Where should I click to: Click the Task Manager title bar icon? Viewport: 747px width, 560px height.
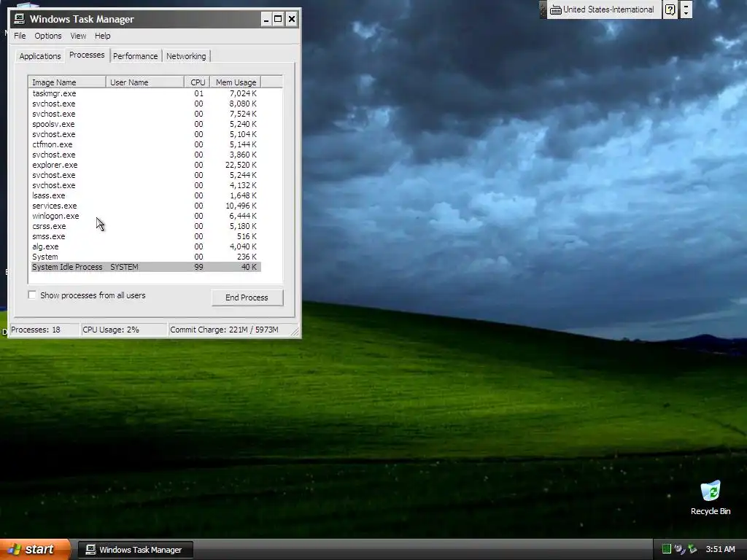[x=19, y=18]
